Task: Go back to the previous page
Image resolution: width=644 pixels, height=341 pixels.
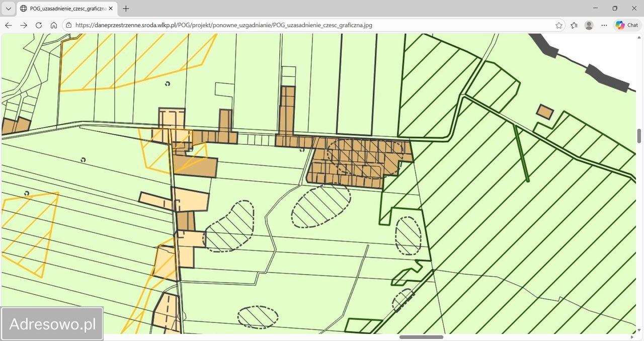Action: pos(9,25)
